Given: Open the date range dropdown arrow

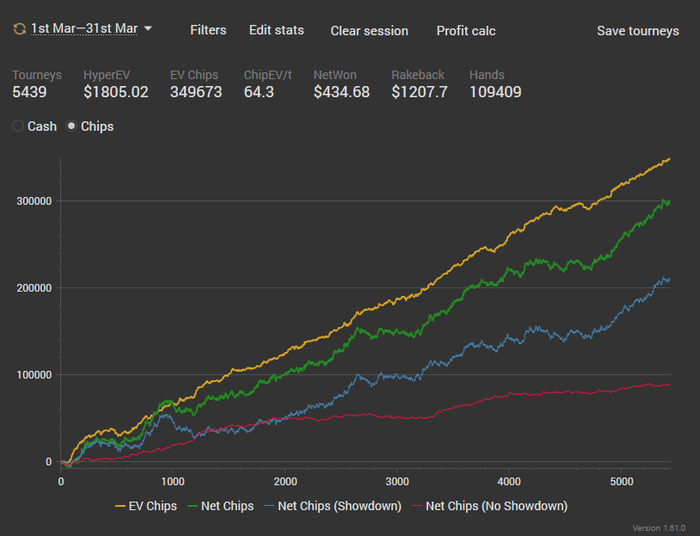Looking at the screenshot, I should click(x=148, y=29).
